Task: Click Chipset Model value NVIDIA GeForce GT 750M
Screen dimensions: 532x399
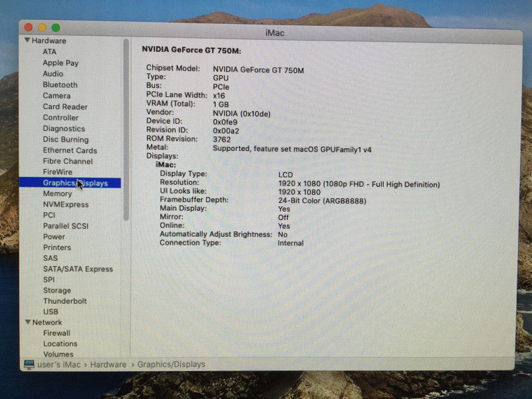Action: 258,70
